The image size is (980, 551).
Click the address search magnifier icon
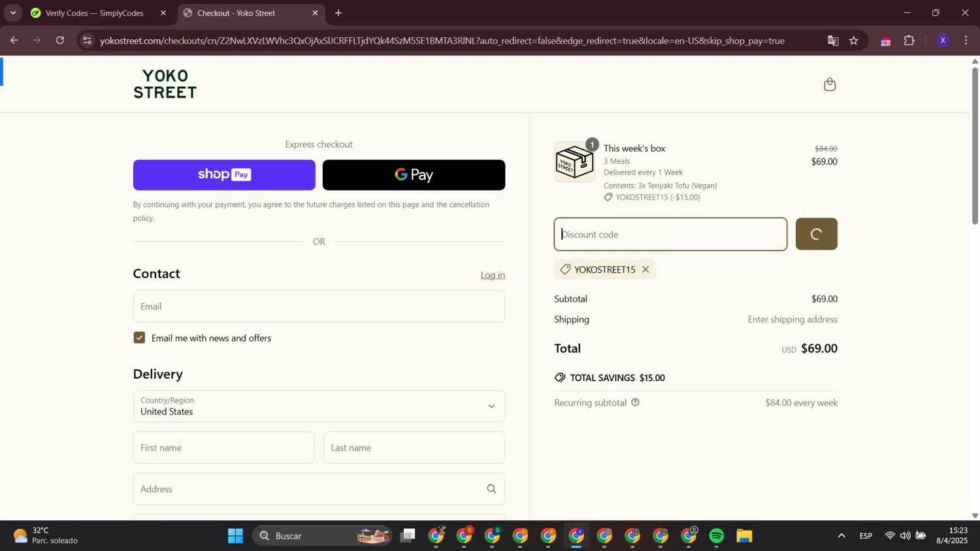pyautogui.click(x=491, y=489)
